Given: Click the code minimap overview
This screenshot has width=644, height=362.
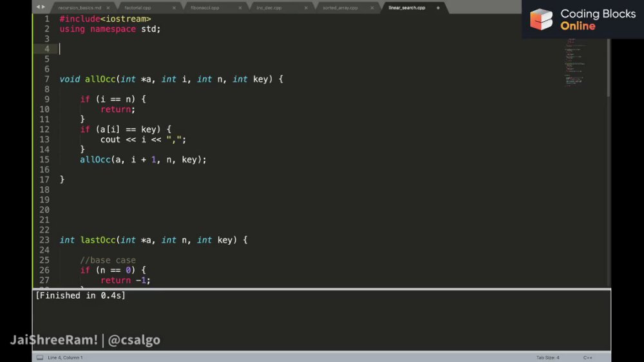Looking at the screenshot, I should tap(575, 62).
